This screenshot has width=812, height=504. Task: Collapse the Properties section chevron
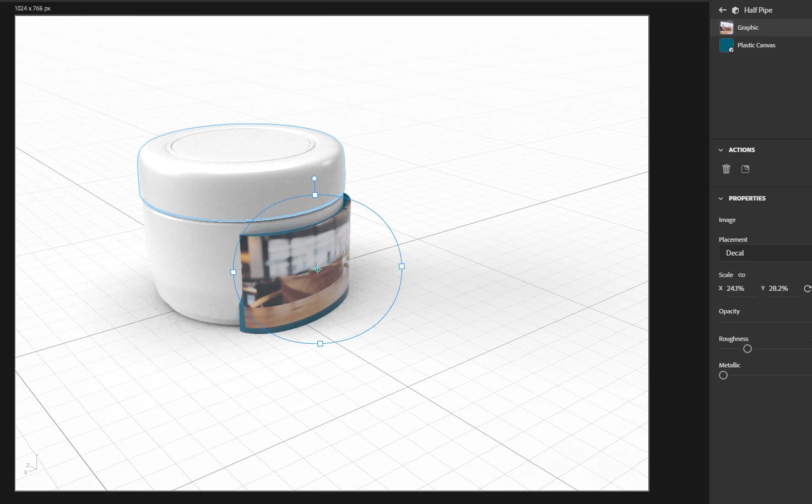pos(721,198)
